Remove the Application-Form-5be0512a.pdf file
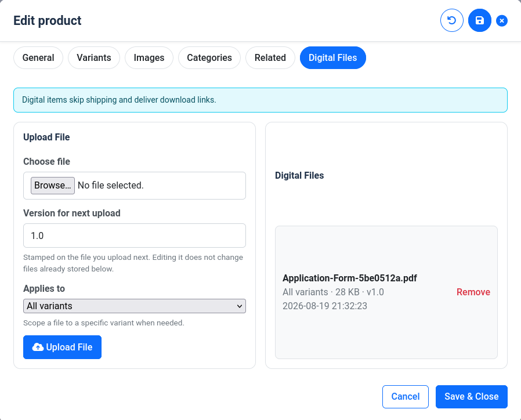The height and width of the screenshot is (420, 521). (473, 292)
